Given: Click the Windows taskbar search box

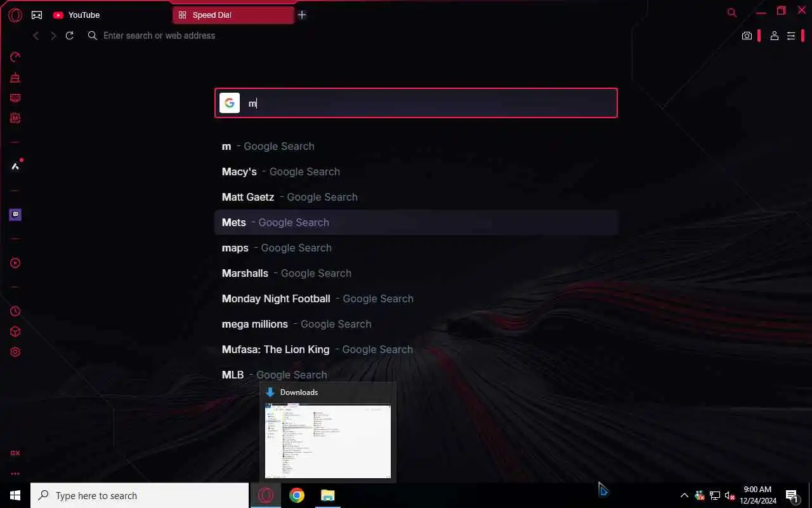Looking at the screenshot, I should click(140, 495).
